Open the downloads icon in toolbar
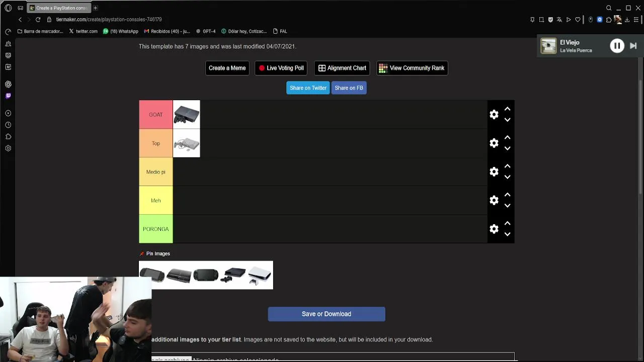Viewport: 644px width, 362px height. (x=627, y=20)
